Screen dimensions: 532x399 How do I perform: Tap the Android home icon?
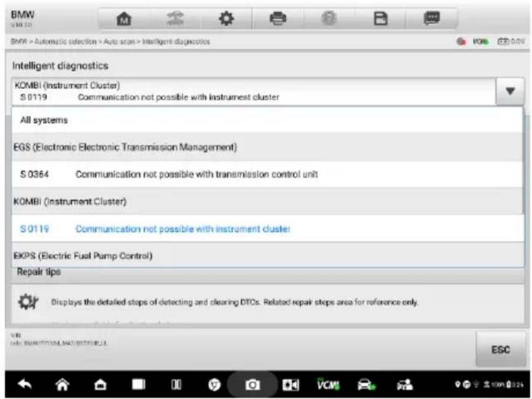(x=63, y=385)
